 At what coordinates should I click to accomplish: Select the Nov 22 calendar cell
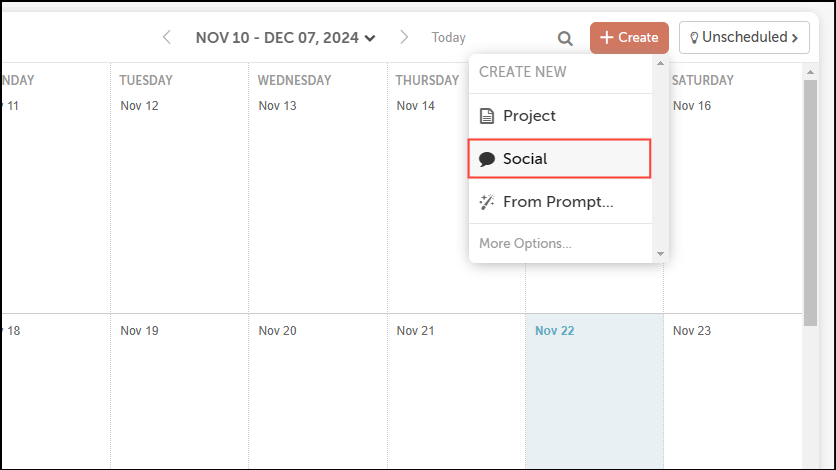594,390
